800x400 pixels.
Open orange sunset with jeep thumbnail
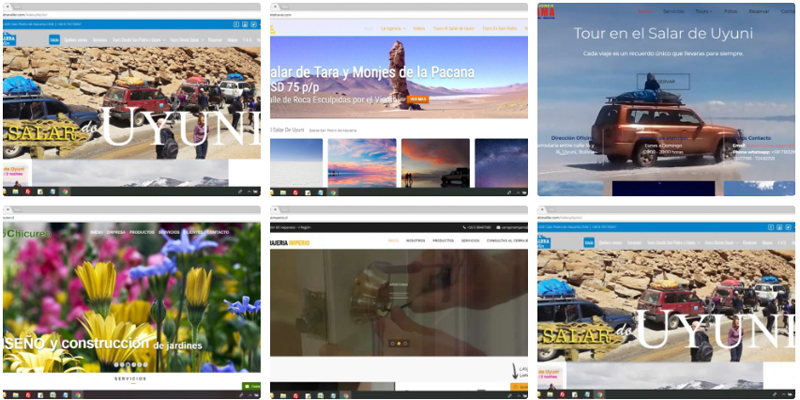tap(435, 163)
